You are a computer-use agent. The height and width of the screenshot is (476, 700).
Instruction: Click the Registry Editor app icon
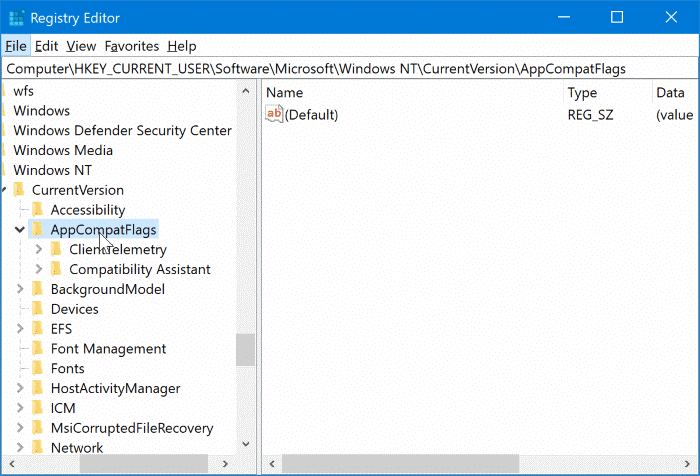[17, 18]
